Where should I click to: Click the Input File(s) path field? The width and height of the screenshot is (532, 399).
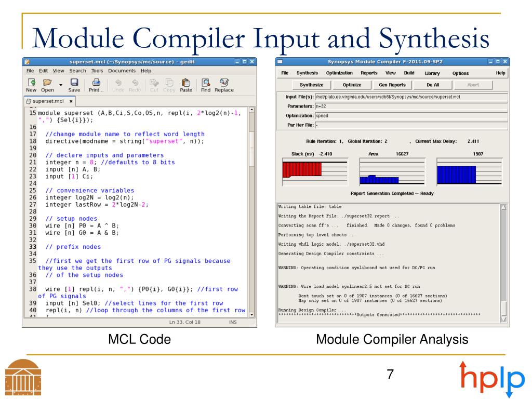(x=411, y=97)
